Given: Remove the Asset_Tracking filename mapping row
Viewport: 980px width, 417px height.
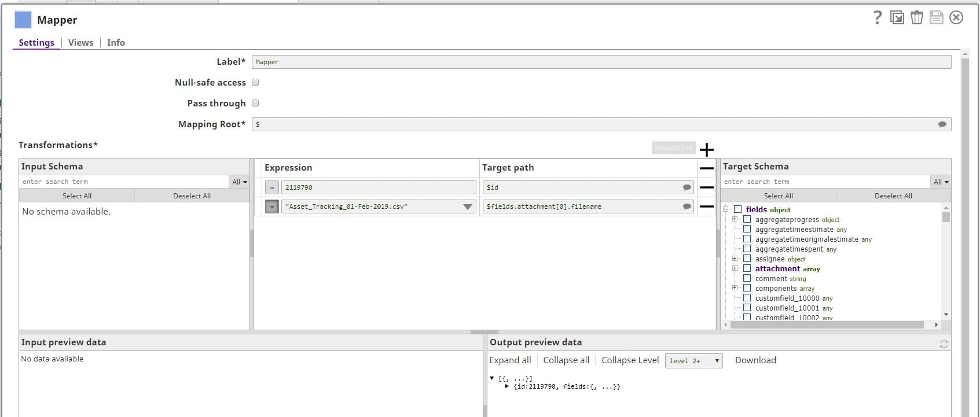Looking at the screenshot, I should click(707, 206).
